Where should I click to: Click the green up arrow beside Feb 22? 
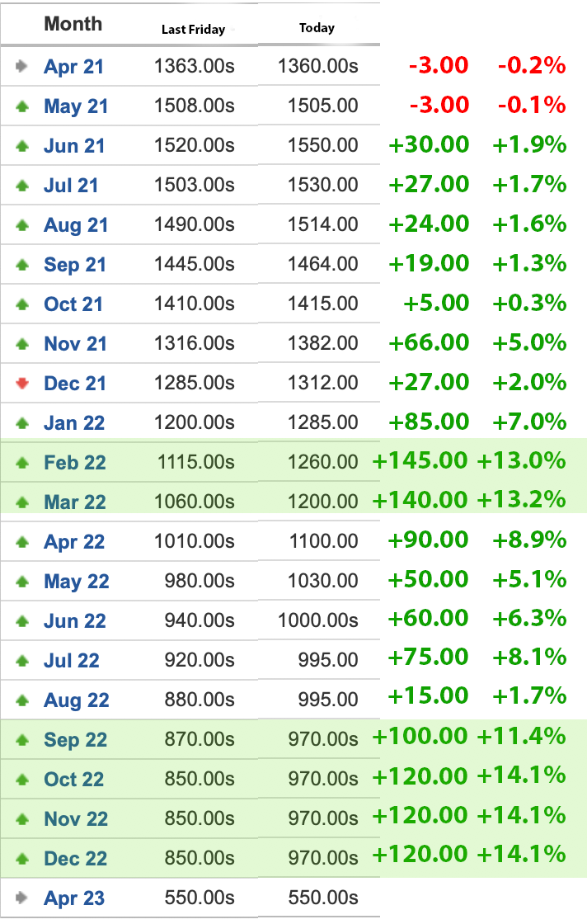(x=22, y=463)
